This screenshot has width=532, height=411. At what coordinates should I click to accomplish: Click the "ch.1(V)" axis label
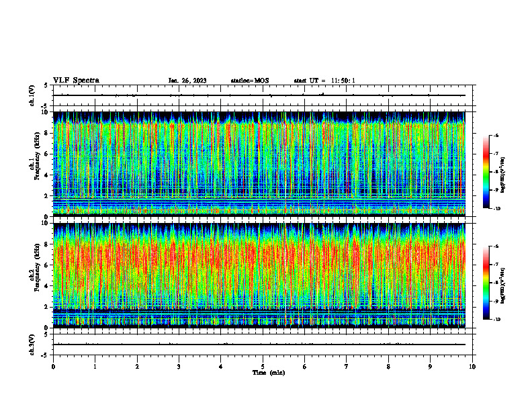[32, 95]
